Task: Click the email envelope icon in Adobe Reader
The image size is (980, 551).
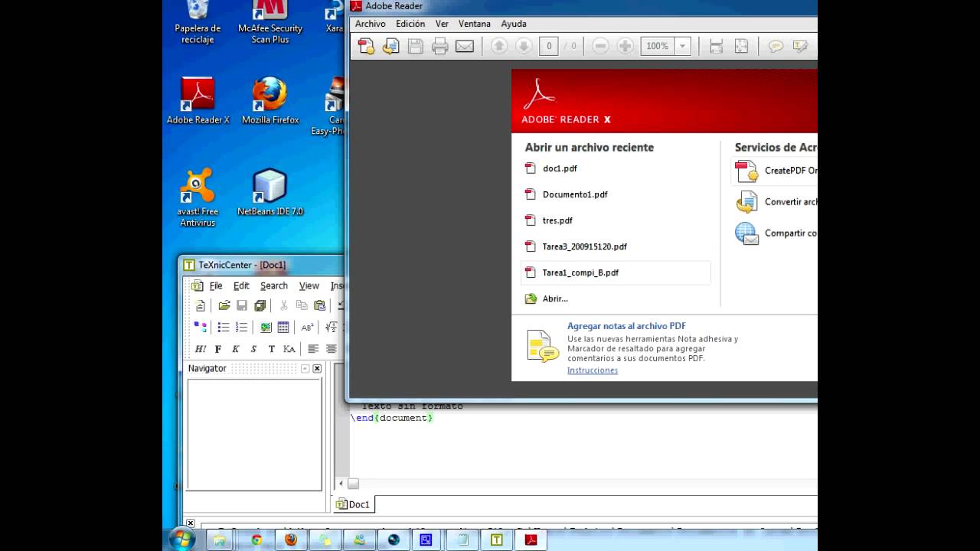Action: pyautogui.click(x=465, y=46)
